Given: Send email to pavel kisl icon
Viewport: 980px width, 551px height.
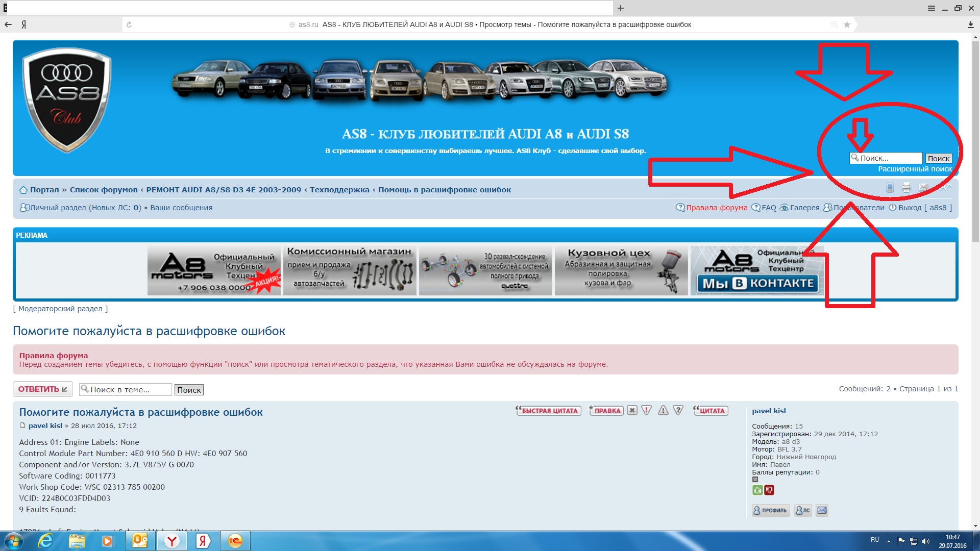Looking at the screenshot, I should tap(822, 510).
